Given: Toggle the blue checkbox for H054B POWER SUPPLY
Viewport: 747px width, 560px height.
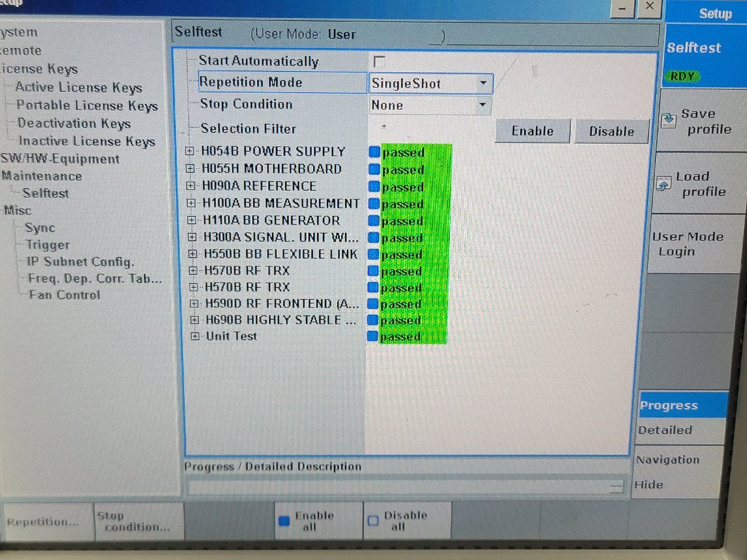Looking at the screenshot, I should tap(374, 152).
